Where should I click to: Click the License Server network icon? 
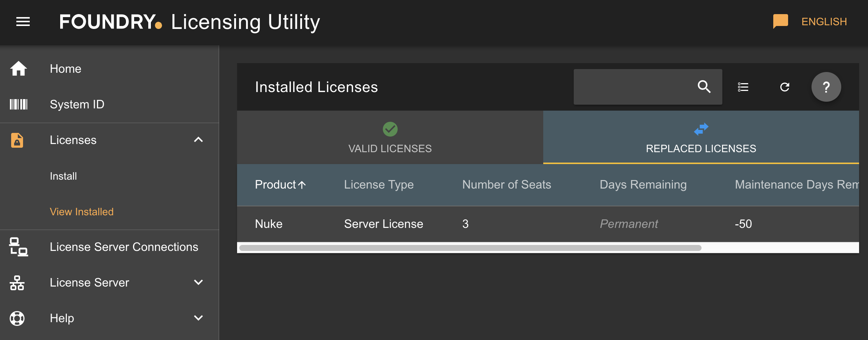(x=17, y=282)
